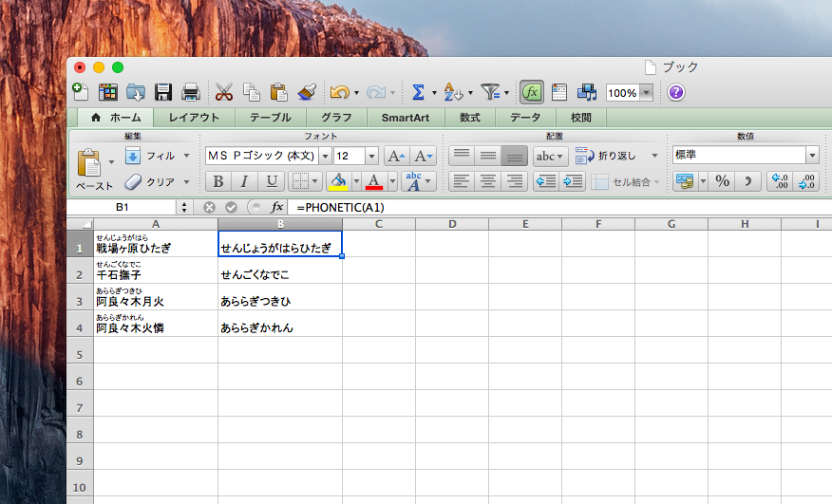Open the media browser icon
Viewport: 832px width, 504px height.
point(587,92)
